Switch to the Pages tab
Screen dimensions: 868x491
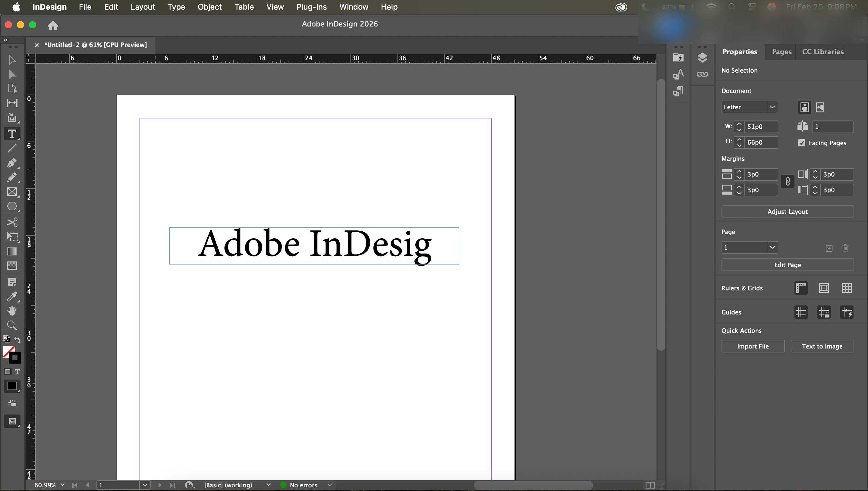[781, 52]
